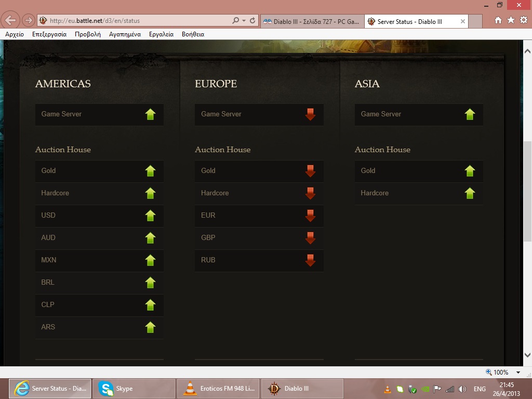Click the GBP row label

pos(208,237)
